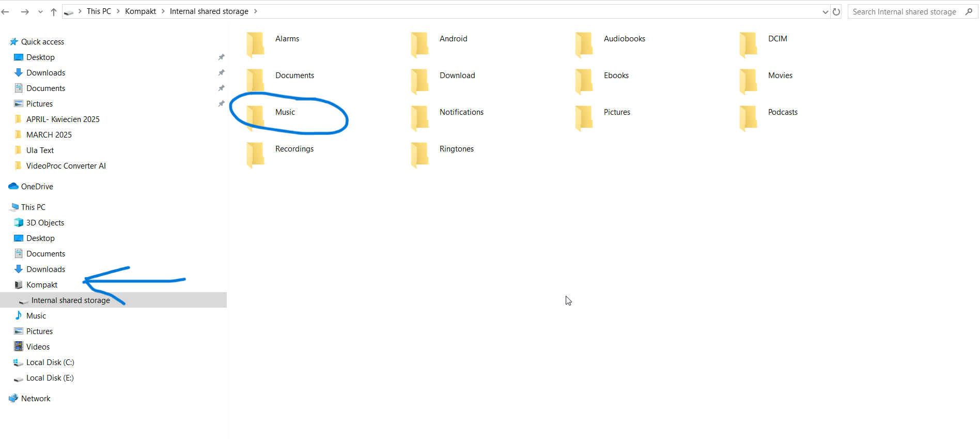The height and width of the screenshot is (439, 980).
Task: Go up one level with Up arrow
Action: click(x=54, y=11)
